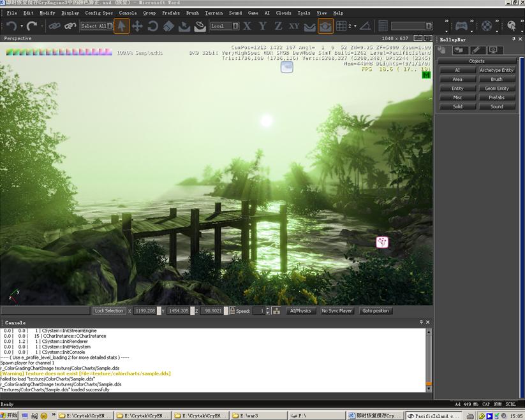The height and width of the screenshot is (420, 525).
Task: Toggle the X axis constraint
Action: tap(247, 26)
